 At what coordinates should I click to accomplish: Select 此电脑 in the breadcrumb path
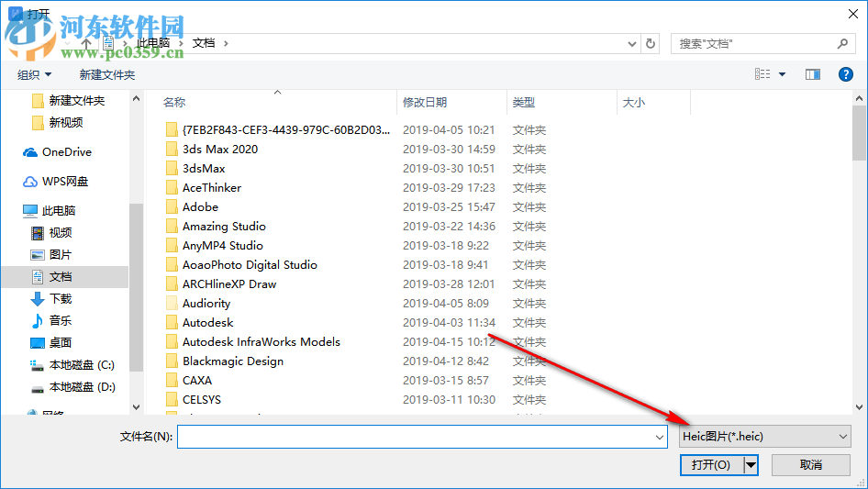coord(153,42)
